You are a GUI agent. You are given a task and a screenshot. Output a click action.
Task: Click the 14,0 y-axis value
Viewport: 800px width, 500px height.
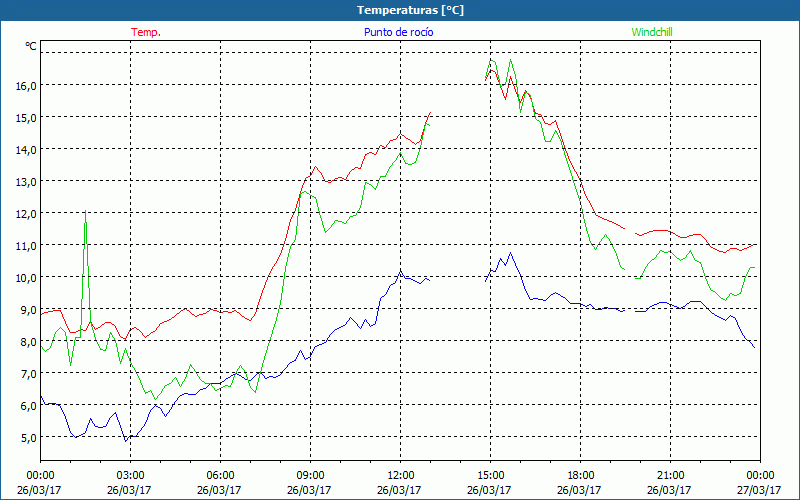click(x=26, y=150)
